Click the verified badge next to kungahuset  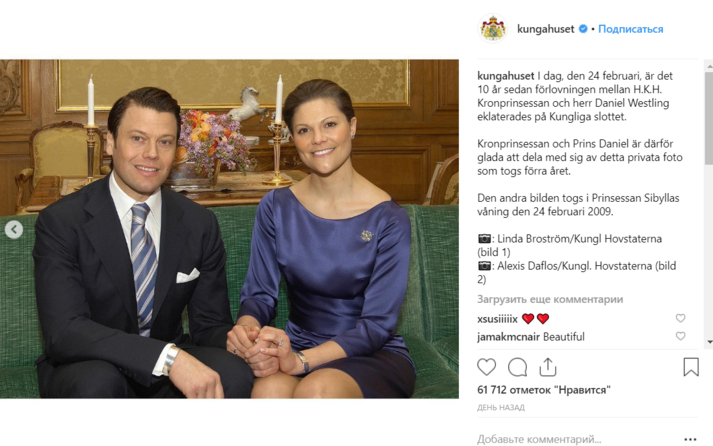(582, 29)
